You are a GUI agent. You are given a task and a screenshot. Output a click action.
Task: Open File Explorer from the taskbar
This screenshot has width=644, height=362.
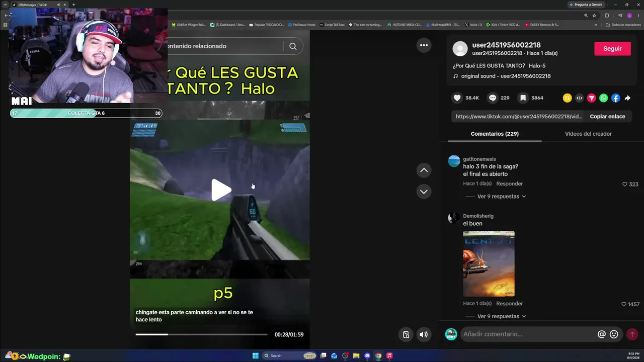point(356,356)
